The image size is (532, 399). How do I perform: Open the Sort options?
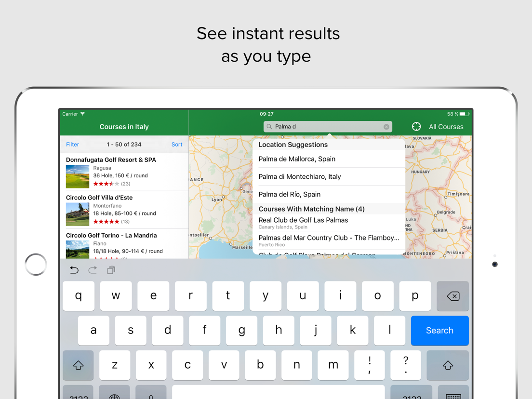pos(177,145)
